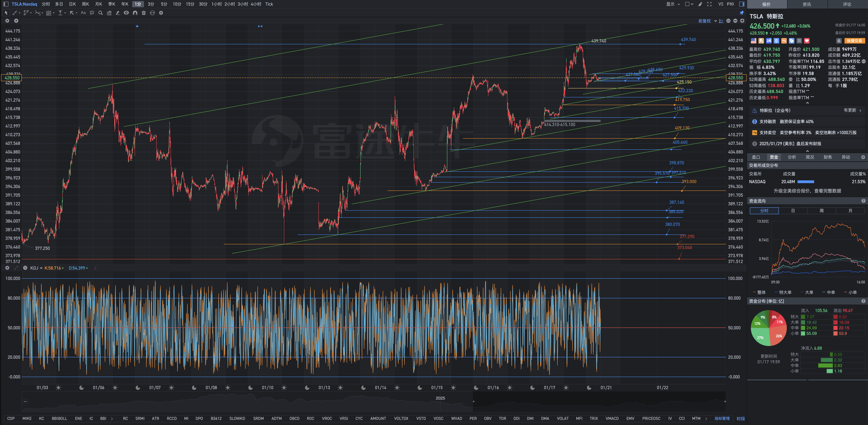This screenshot has width=868, height=425.
Task: Open the F10 company info button
Action: pyautogui.click(x=730, y=4)
